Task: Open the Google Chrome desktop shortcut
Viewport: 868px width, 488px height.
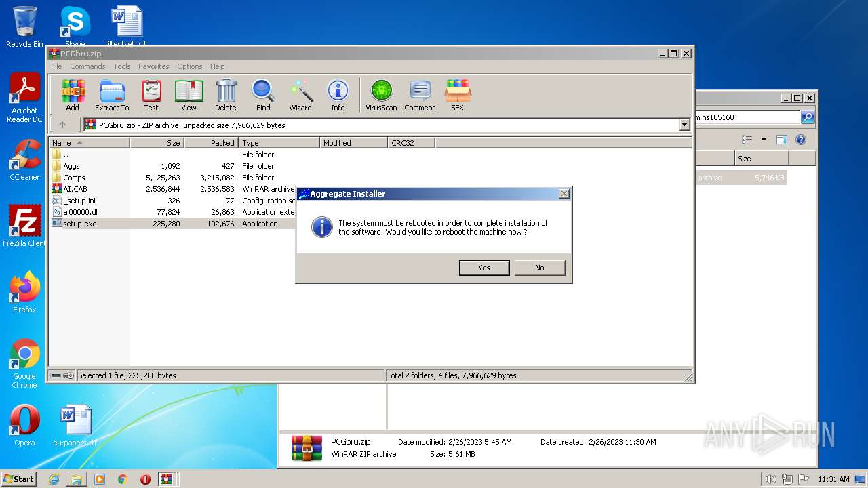Action: pos(24,364)
